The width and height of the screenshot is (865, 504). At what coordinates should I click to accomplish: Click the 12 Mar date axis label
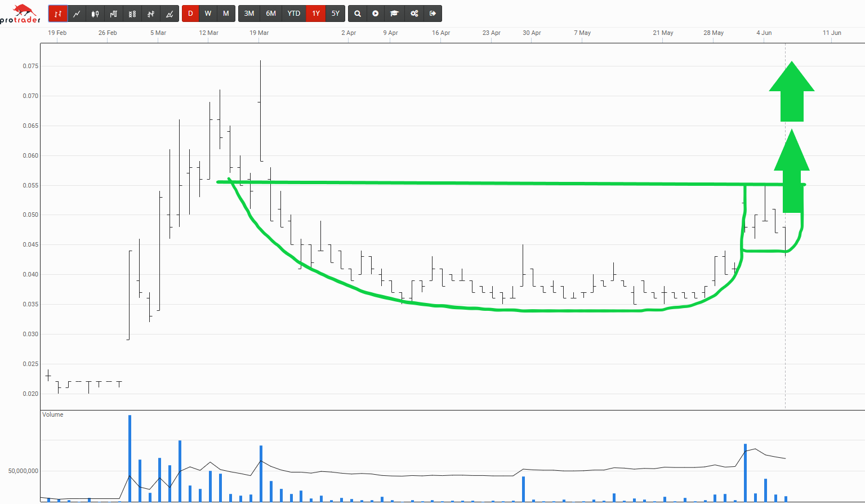[x=208, y=33]
